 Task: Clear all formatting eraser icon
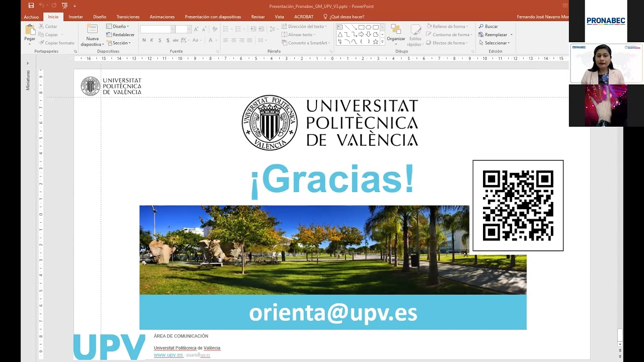click(215, 29)
